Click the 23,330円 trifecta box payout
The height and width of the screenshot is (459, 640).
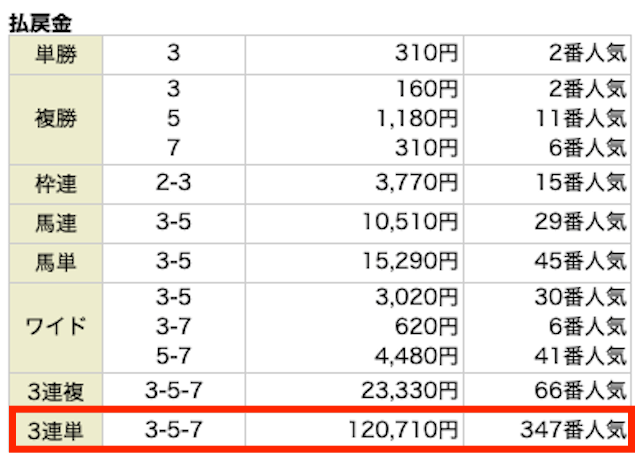coord(409,390)
